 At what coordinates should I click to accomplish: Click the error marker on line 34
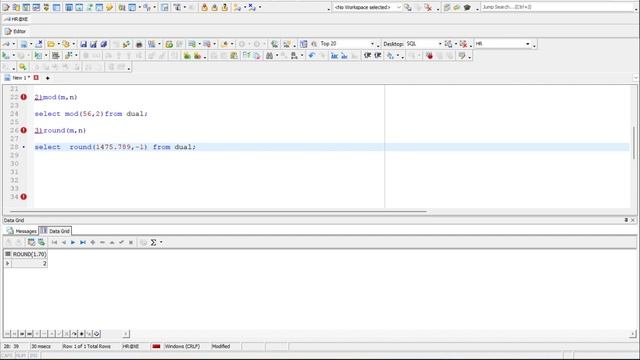point(24,197)
